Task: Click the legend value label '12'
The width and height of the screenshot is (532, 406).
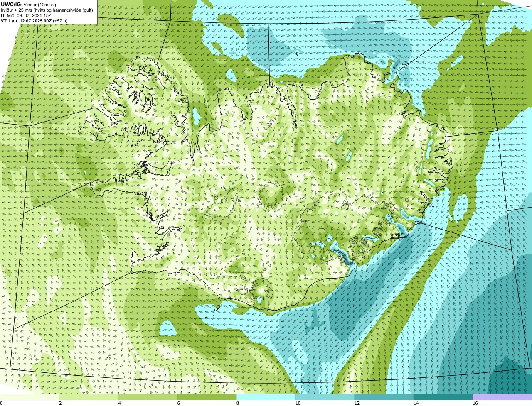Action: 357,403
